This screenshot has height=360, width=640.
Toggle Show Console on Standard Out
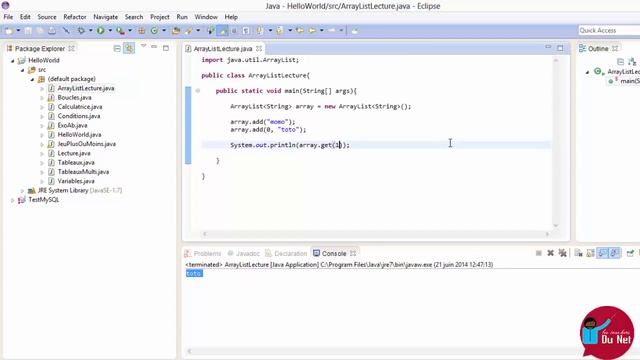[602, 253]
